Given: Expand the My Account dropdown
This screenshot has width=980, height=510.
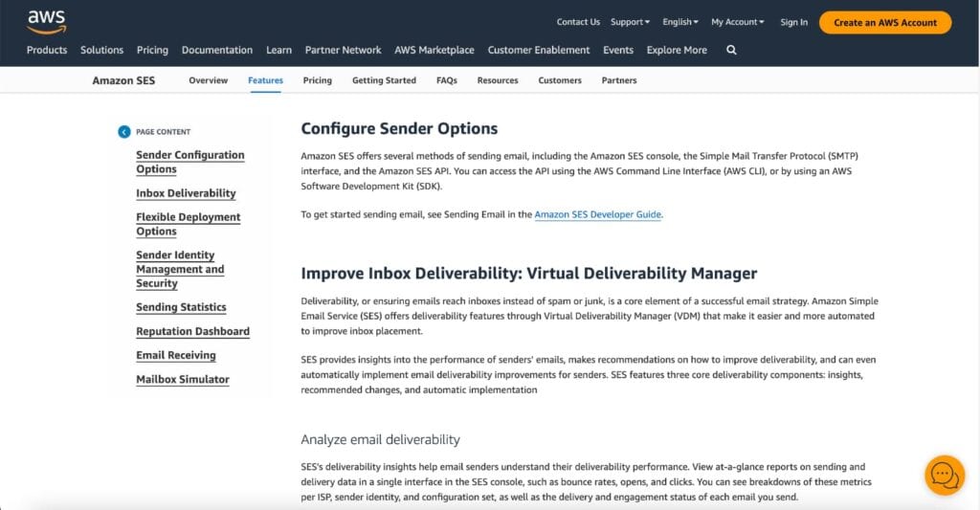Looking at the screenshot, I should click(738, 22).
